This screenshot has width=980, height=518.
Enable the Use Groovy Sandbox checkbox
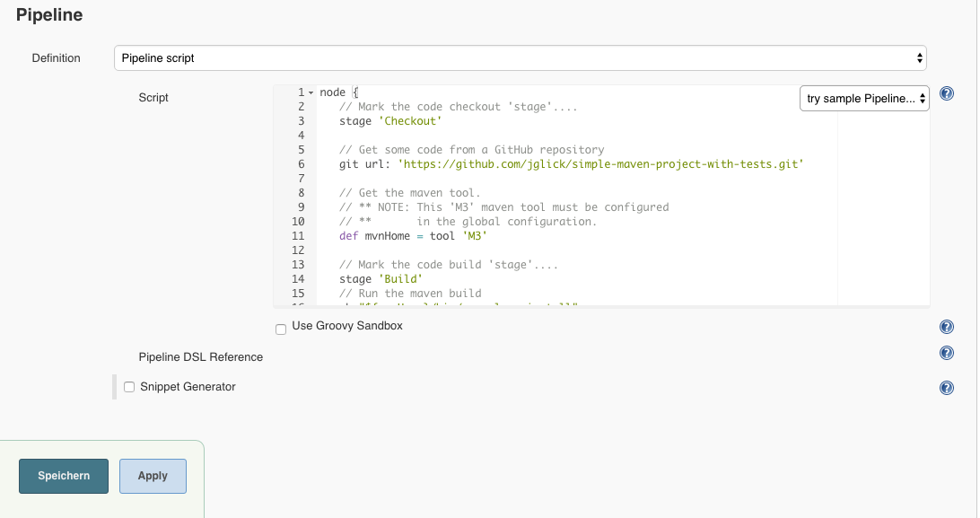click(281, 329)
